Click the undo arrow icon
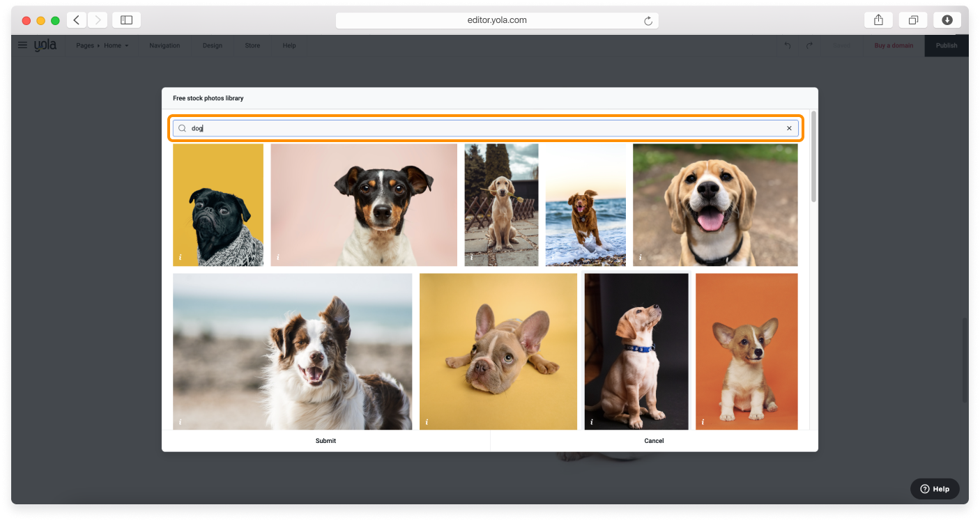Screen dimensions: 980x521 point(787,45)
